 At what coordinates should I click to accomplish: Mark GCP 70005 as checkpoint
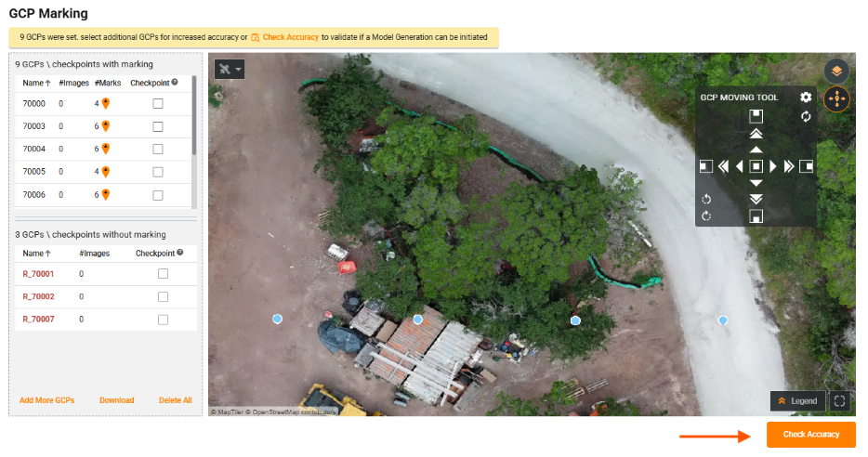157,172
